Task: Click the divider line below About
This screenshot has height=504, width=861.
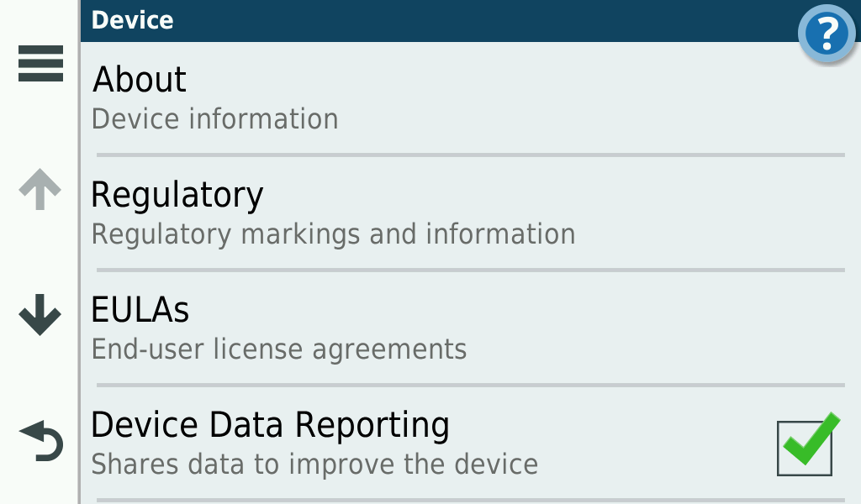Action: click(x=470, y=155)
